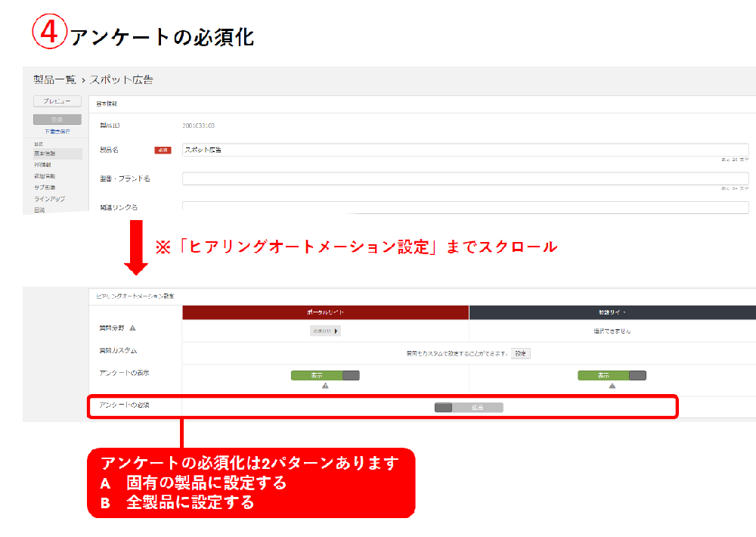Select 基本情報 in the left sidebar menu
Image resolution: width=756 pixels, height=537 pixels.
point(45,154)
